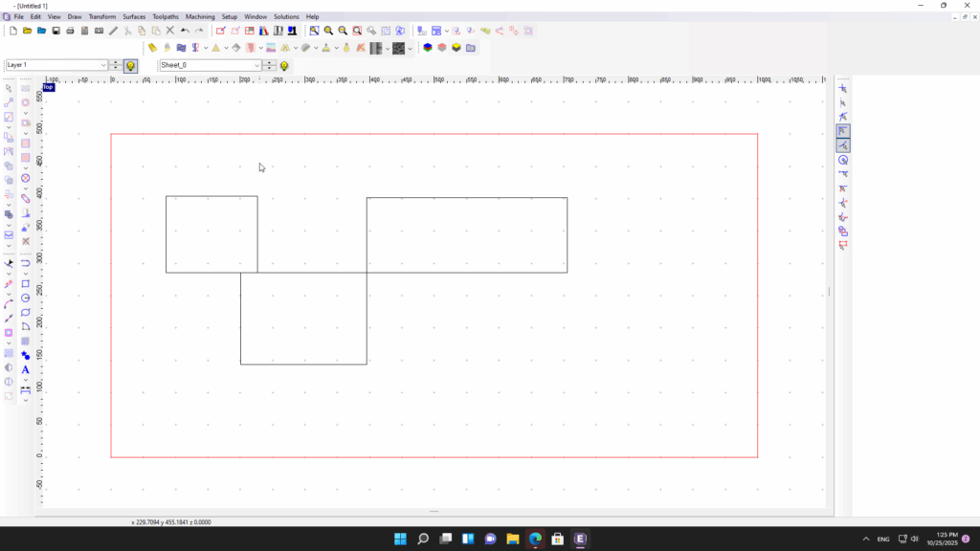980x551 pixels.
Task: Toggle the Sheet_0 light bulb visibility
Action: click(284, 65)
